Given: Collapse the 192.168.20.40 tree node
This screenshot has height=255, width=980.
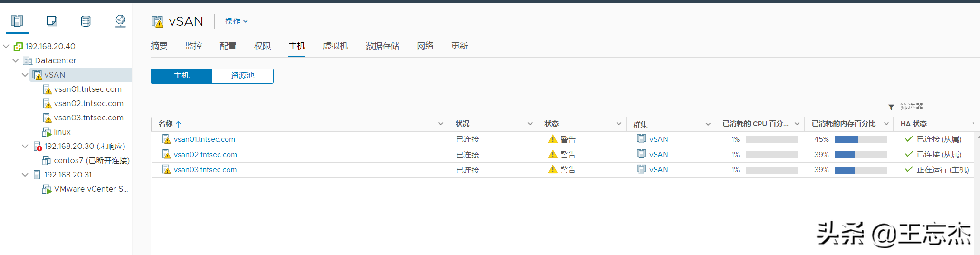Looking at the screenshot, I should pos(6,46).
